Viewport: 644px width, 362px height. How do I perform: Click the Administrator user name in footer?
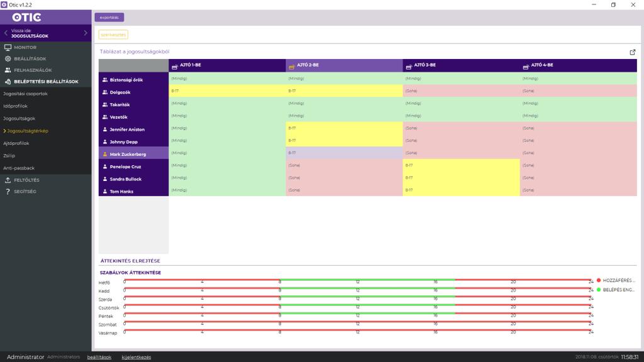click(x=25, y=357)
